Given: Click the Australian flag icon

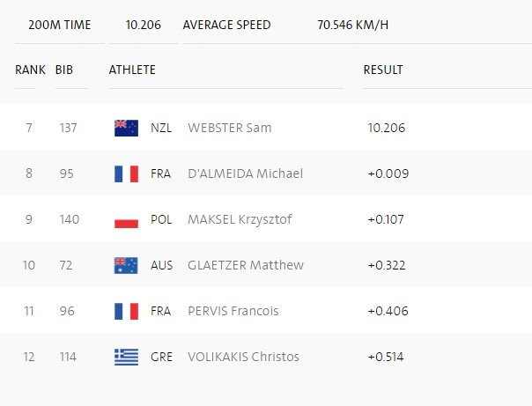Looking at the screenshot, I should pos(126,265).
